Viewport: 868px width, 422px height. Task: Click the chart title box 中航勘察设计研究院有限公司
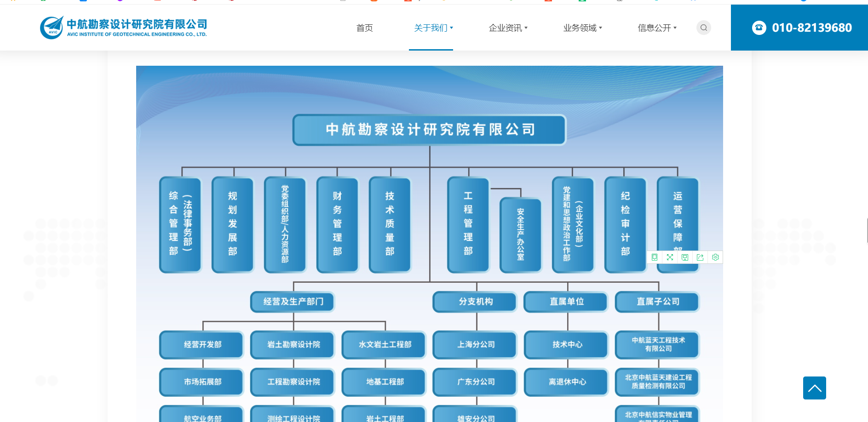coord(429,130)
